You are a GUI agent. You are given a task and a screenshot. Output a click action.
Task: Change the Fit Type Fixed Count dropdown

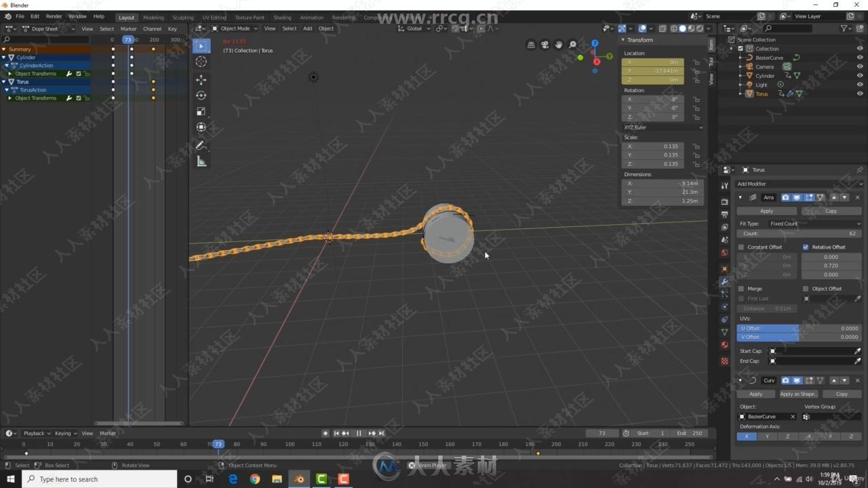point(814,224)
